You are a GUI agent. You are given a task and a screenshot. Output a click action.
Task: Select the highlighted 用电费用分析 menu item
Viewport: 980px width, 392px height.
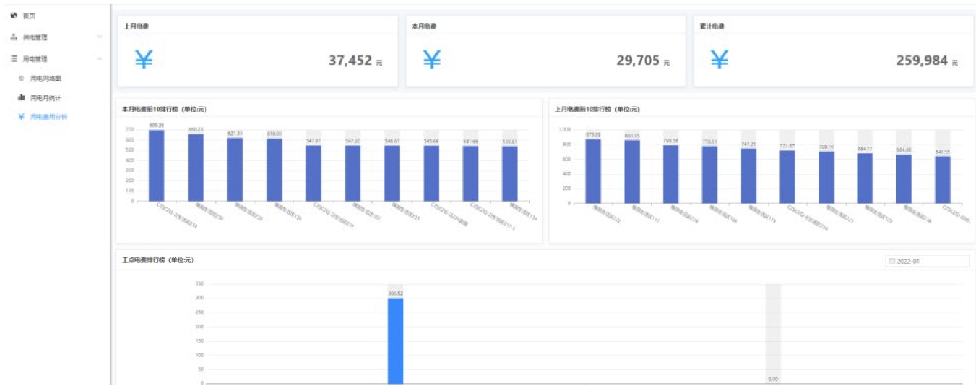coord(49,117)
